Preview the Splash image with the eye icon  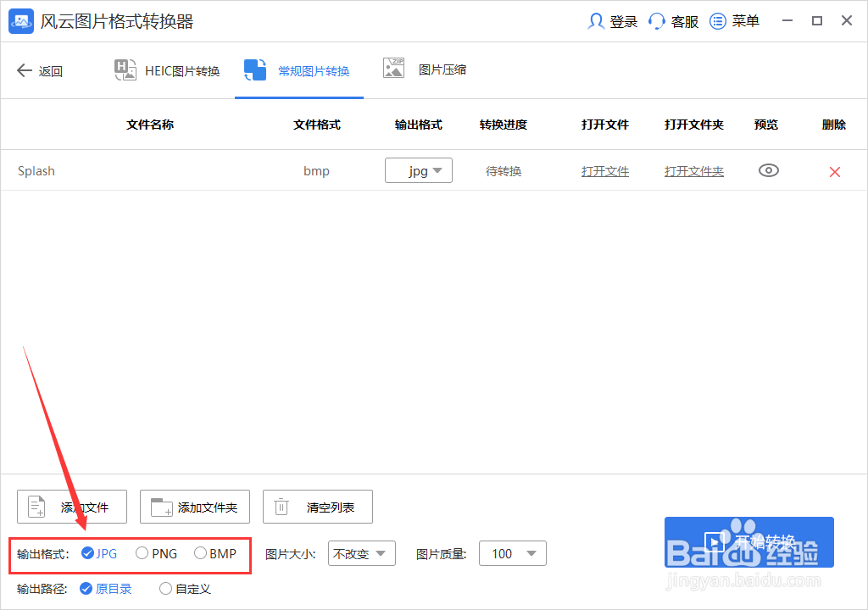click(x=768, y=170)
